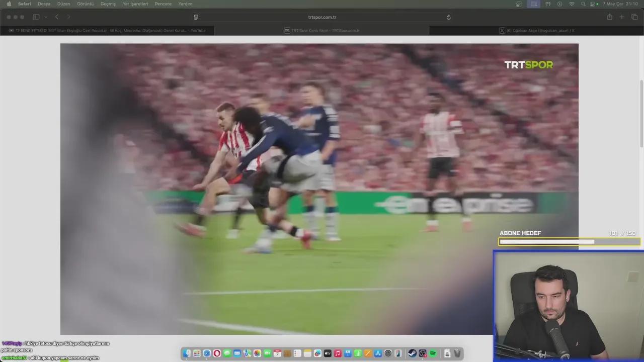644x362 pixels.
Task: Open Launchpad in the Dock
Action: point(197,353)
